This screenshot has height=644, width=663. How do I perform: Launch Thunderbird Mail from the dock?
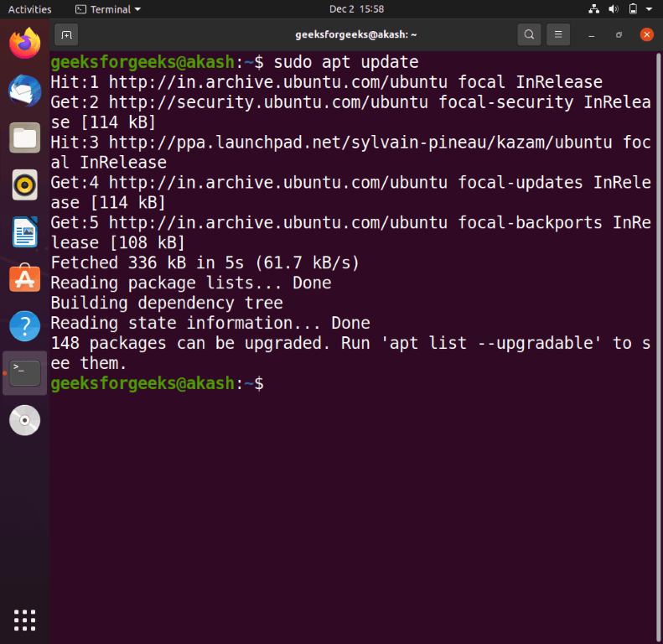pos(25,91)
